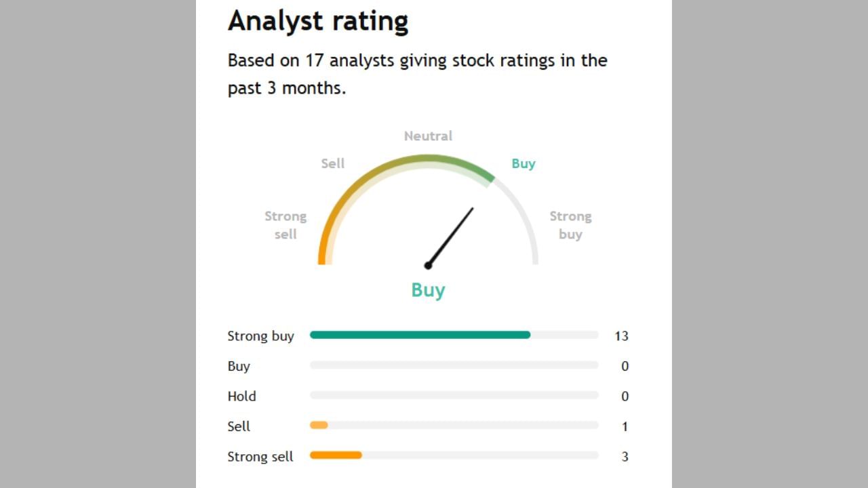Click the Sell count 1
Image resolution: width=868 pixels, height=488 pixels.
[625, 426]
